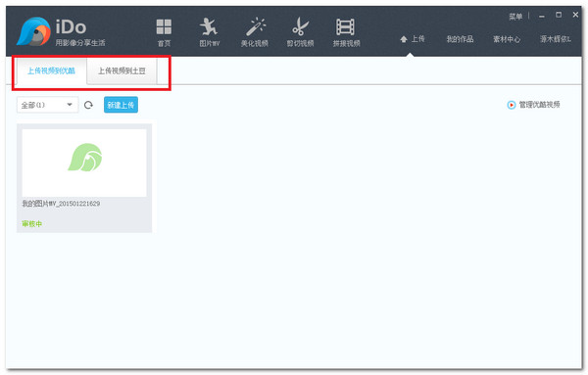Open the 菜单 menu
This screenshot has width=588, height=375.
point(515,17)
